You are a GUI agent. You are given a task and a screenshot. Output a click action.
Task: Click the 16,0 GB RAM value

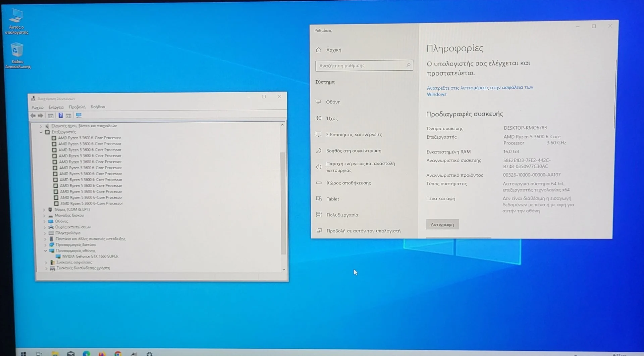(x=511, y=151)
